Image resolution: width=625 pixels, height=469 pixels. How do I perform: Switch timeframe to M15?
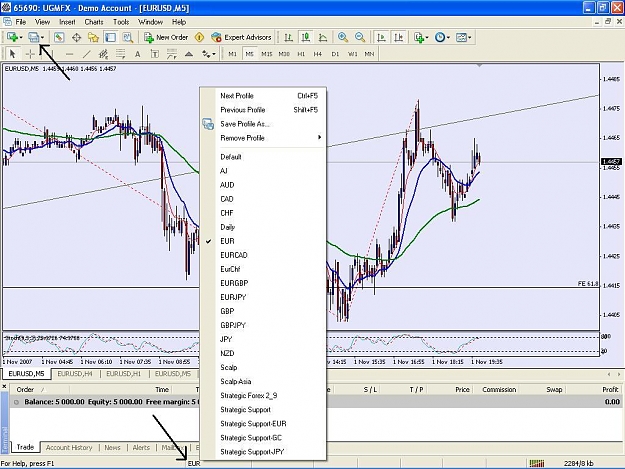pyautogui.click(x=267, y=54)
